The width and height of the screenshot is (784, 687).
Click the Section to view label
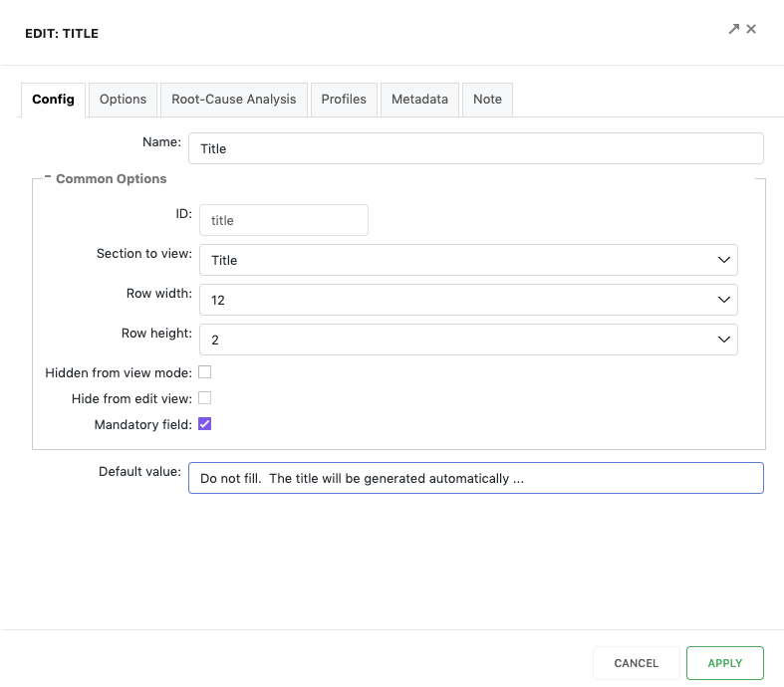tap(144, 254)
